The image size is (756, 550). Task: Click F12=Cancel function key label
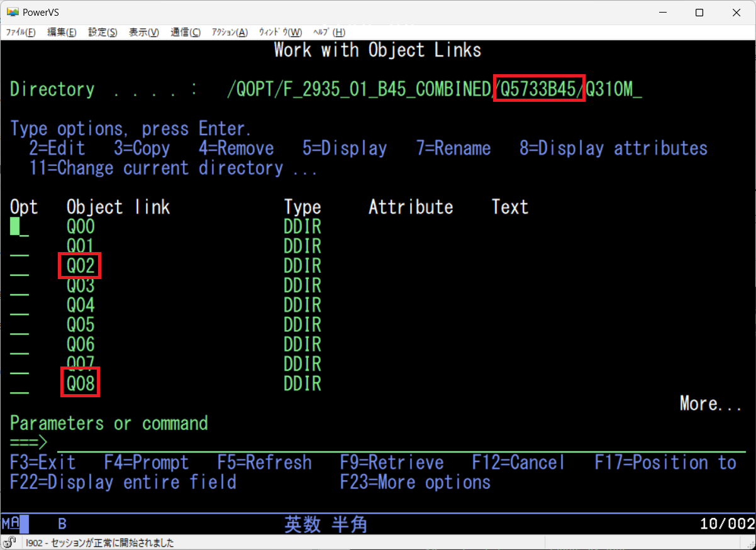tap(519, 463)
